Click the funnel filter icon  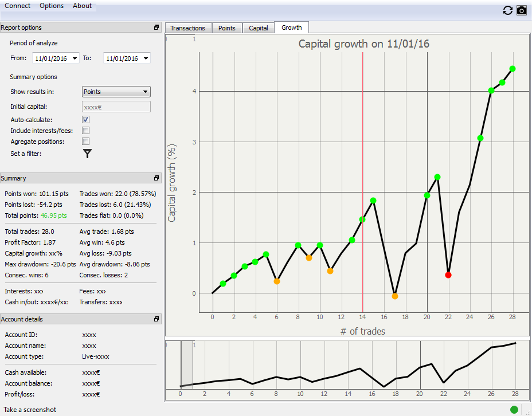point(87,154)
